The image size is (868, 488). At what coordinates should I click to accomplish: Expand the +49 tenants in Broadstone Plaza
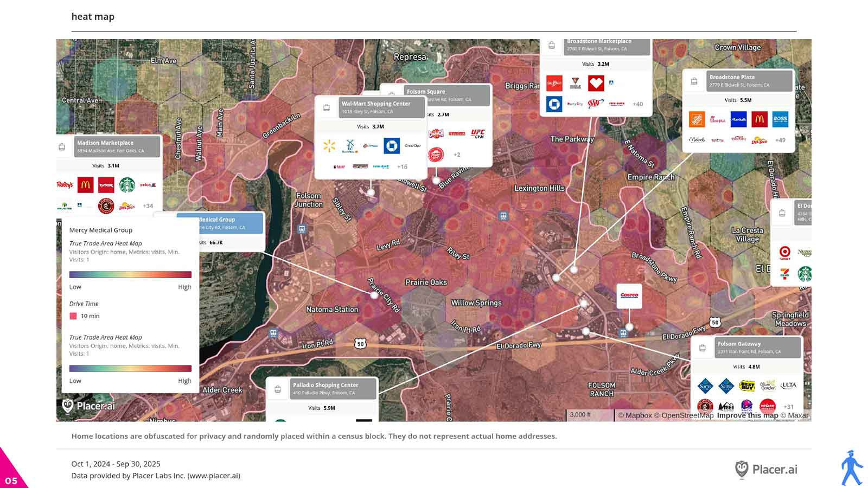(x=780, y=140)
